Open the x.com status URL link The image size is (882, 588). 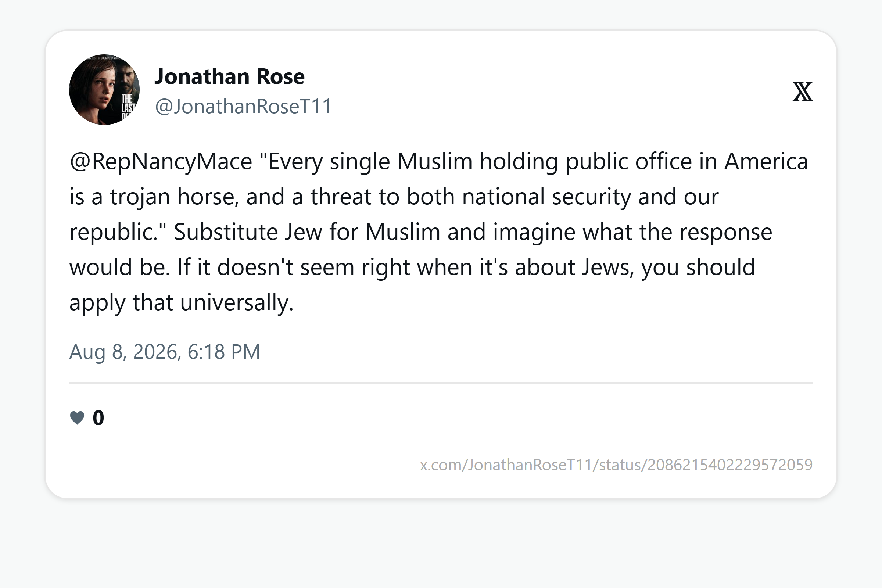coord(616,465)
